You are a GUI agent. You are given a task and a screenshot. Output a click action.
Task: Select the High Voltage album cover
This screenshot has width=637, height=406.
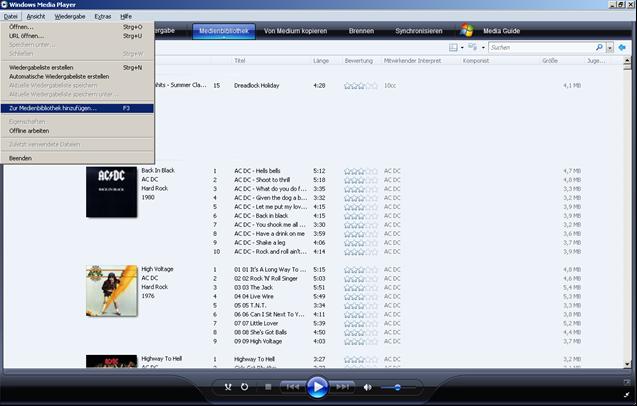pos(112,291)
